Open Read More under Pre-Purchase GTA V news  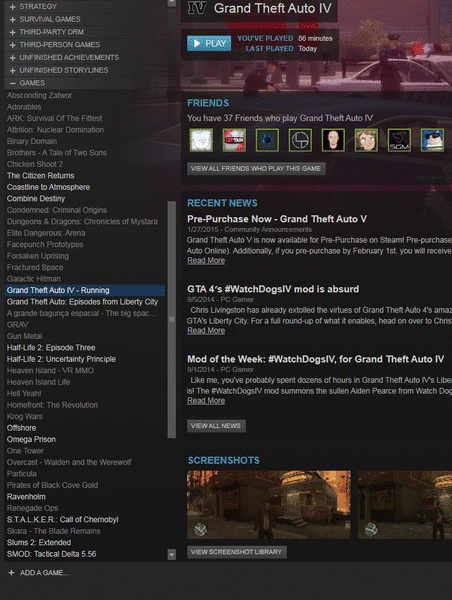(206, 261)
